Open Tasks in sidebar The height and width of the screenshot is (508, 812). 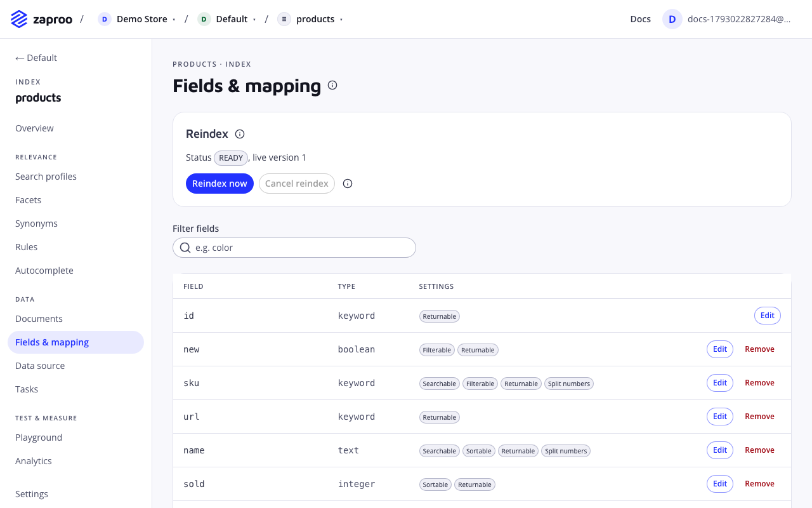(x=75, y=389)
